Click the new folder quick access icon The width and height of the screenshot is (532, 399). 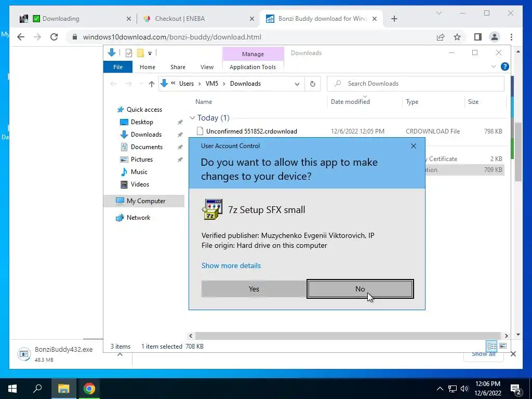coord(140,53)
